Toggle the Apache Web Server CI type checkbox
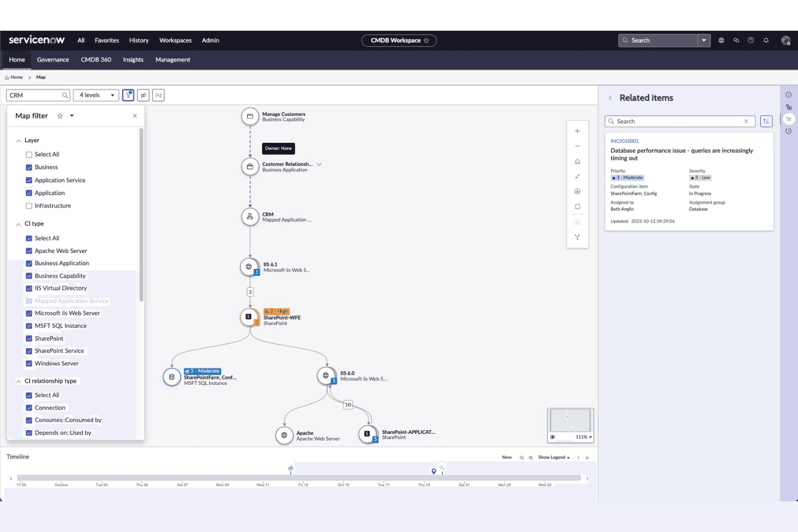798x532 pixels. coord(29,251)
